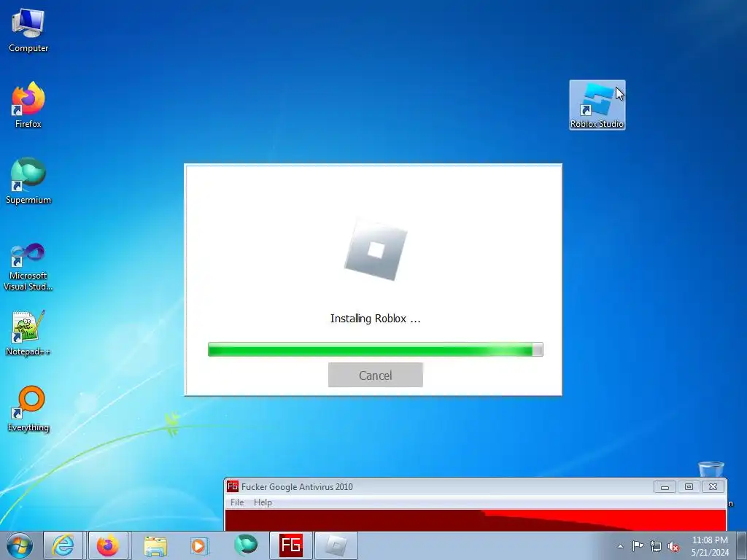The height and width of the screenshot is (560, 747).
Task: Open Supermium from the taskbar
Action: pos(246,545)
